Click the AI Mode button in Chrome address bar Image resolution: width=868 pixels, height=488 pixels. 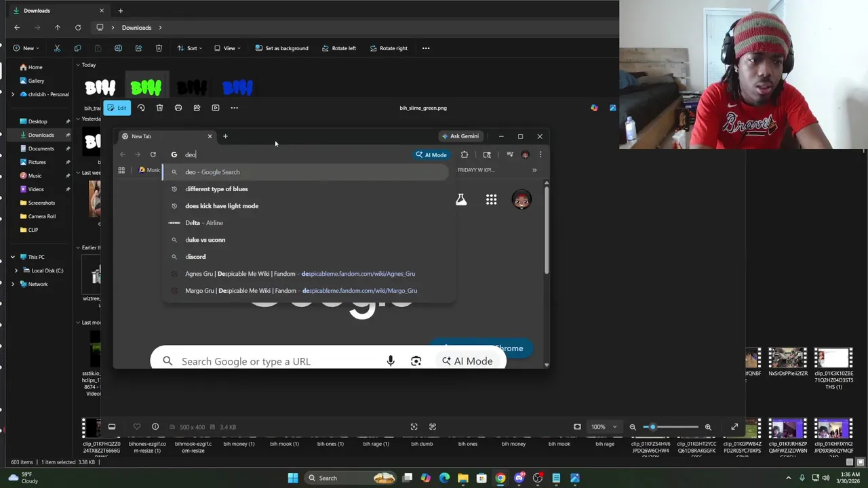pyautogui.click(x=431, y=155)
